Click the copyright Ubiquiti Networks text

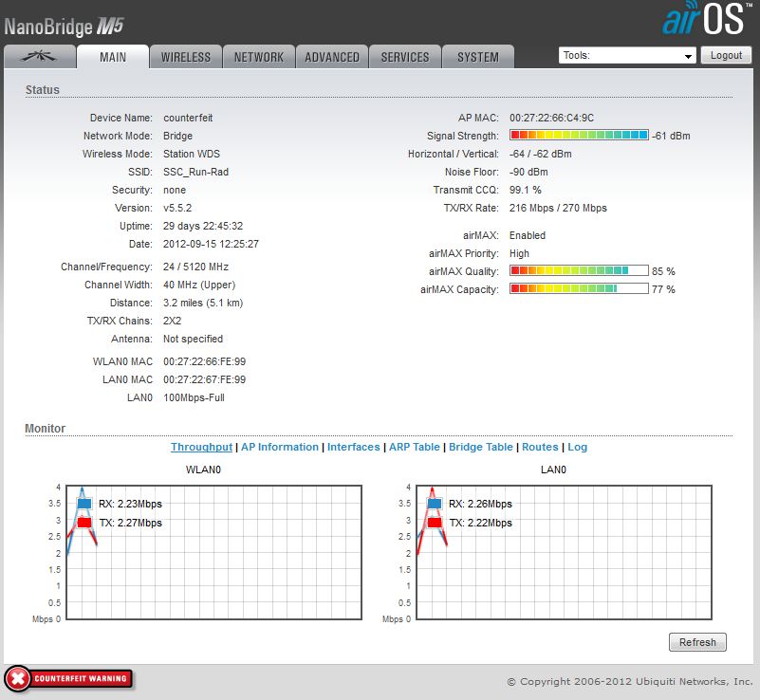(630, 682)
